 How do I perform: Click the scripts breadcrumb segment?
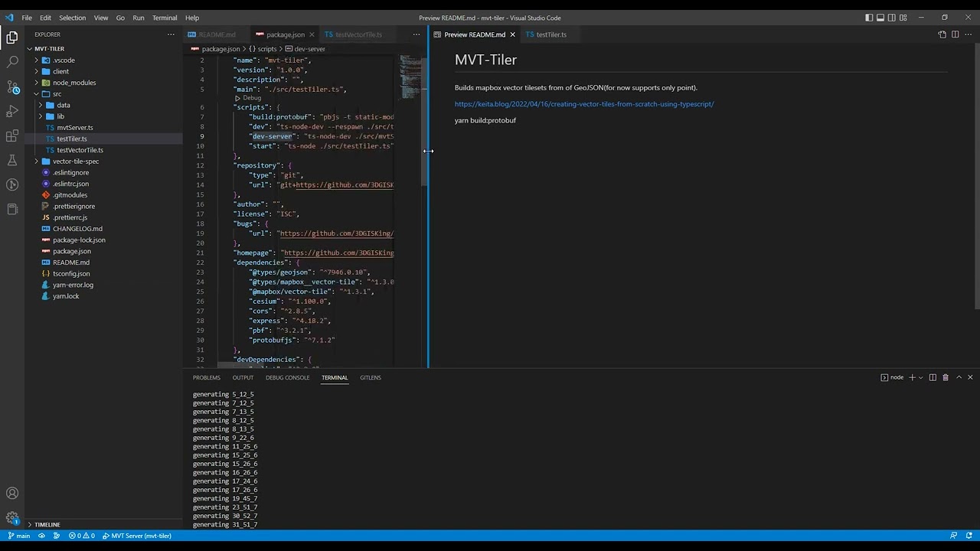click(x=263, y=49)
